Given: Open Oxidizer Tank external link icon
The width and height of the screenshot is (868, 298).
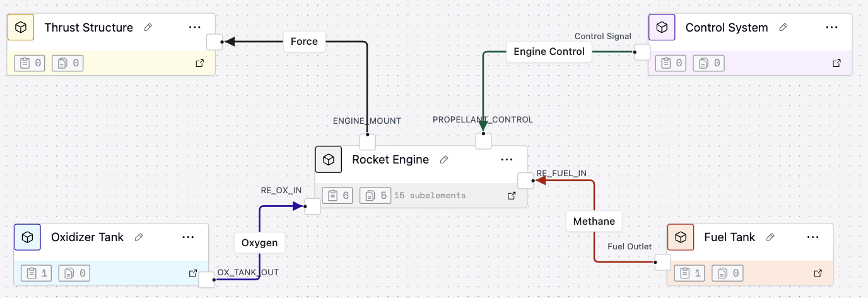Looking at the screenshot, I should (193, 273).
